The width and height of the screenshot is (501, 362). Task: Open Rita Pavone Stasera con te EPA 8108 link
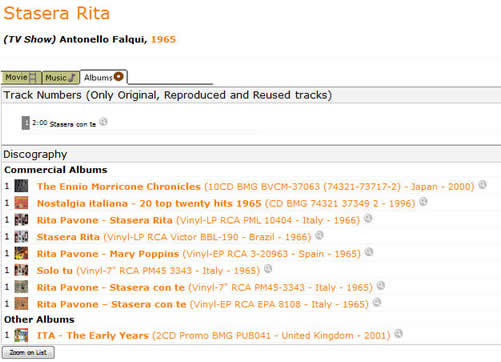(202, 304)
